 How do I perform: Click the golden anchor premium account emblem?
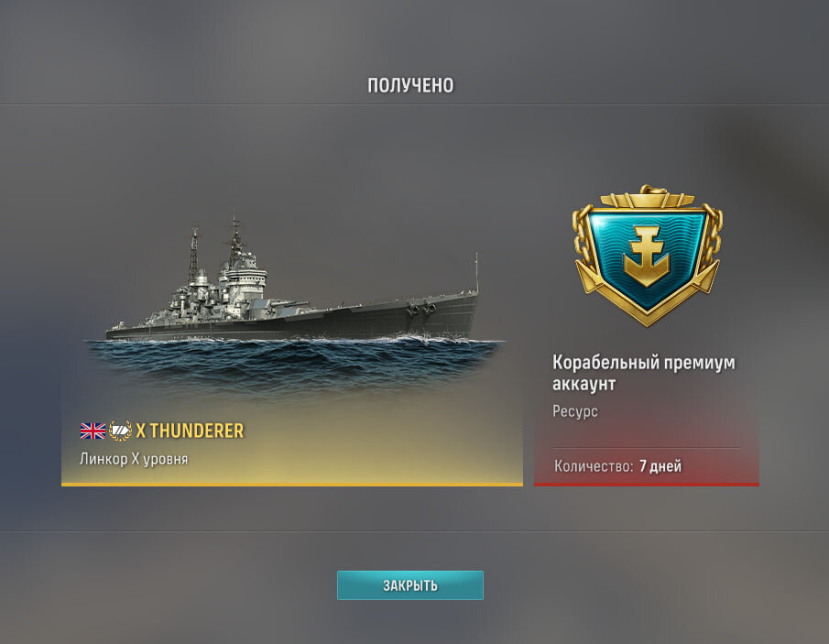(647, 256)
